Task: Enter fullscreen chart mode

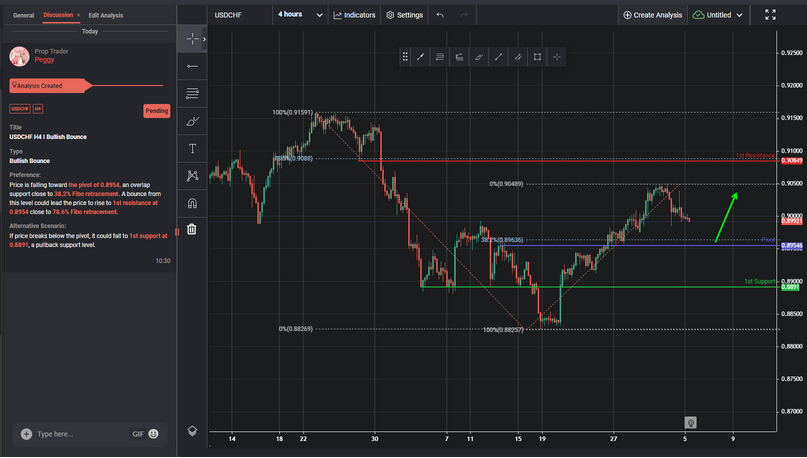Action: click(770, 15)
